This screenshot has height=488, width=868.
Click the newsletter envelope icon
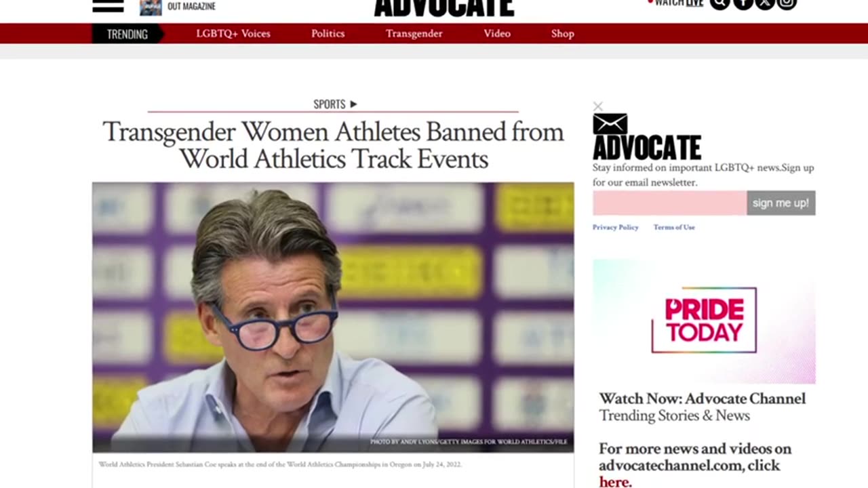610,124
